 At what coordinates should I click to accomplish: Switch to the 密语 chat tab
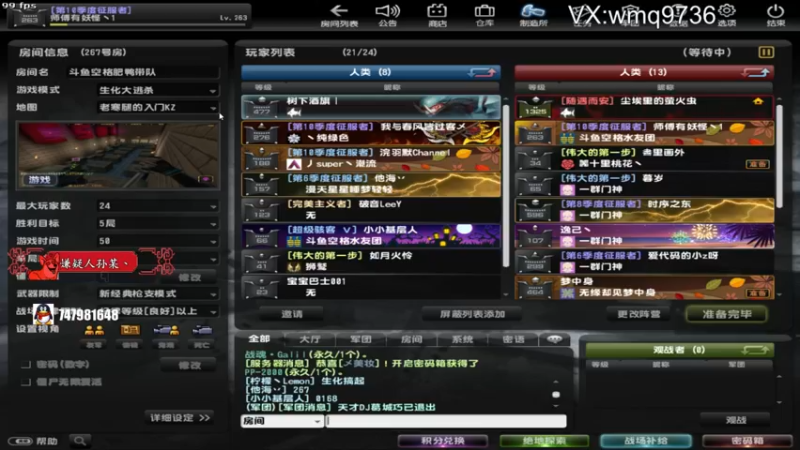point(513,339)
